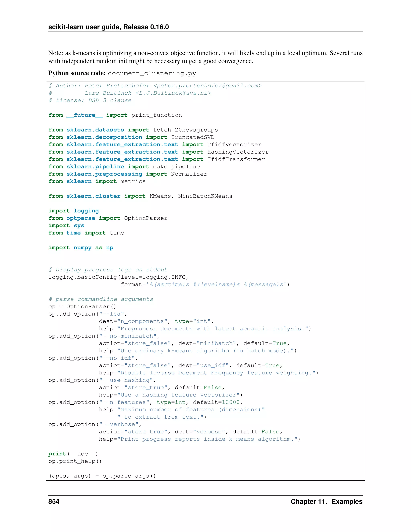Click the 'from time import time' line
Image resolution: width=411 pixels, height=532 pixels.
tap(86, 233)
